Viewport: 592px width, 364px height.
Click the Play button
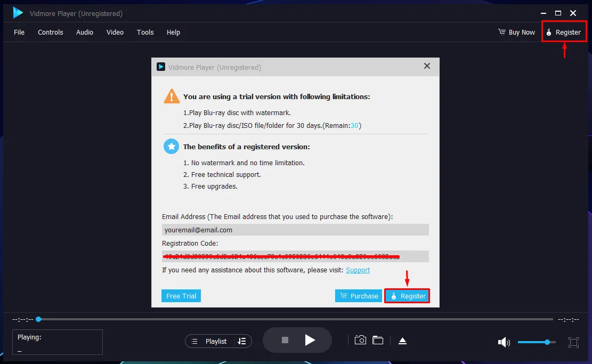(310, 340)
